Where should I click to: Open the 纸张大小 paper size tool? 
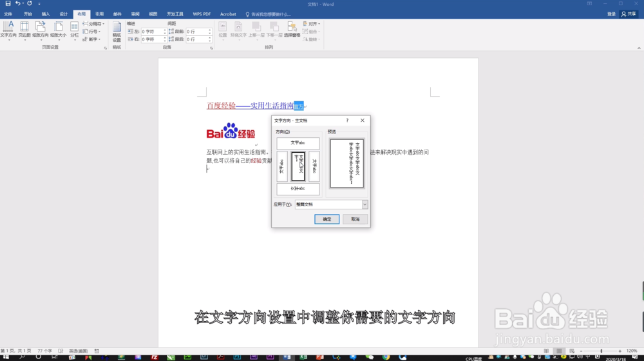[59, 30]
